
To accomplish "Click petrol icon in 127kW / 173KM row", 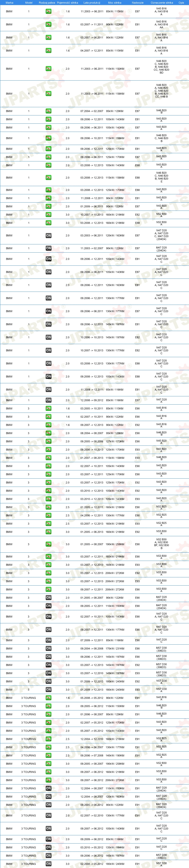I will pyautogui.click(x=48, y=441).
